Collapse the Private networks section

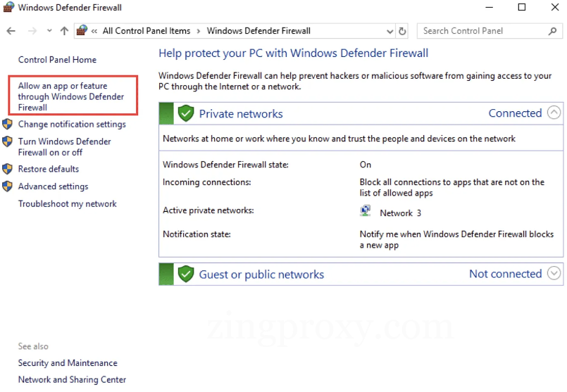point(554,113)
